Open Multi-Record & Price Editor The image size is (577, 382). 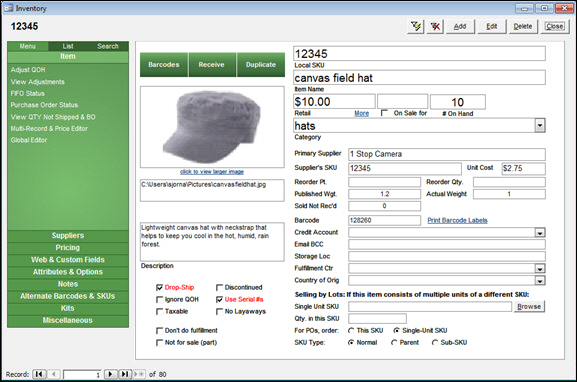(x=49, y=128)
